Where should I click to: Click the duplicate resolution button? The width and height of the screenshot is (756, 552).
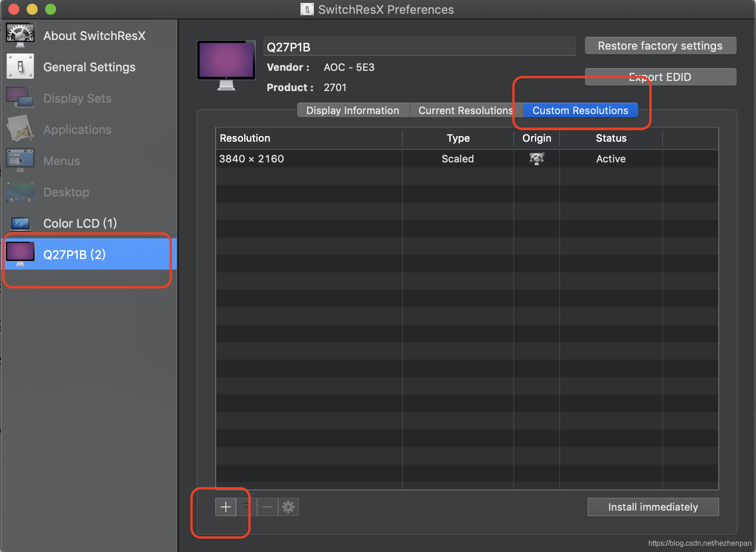point(246,507)
